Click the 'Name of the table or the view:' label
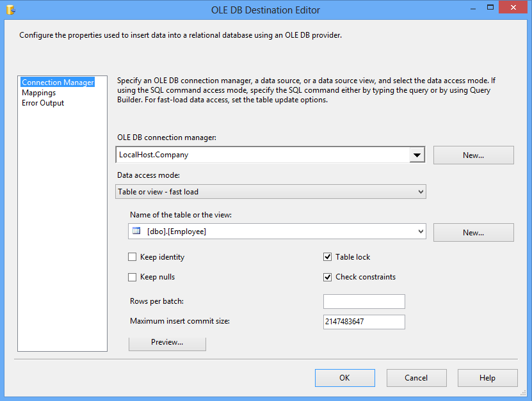This screenshot has height=401, width=532. [181, 215]
